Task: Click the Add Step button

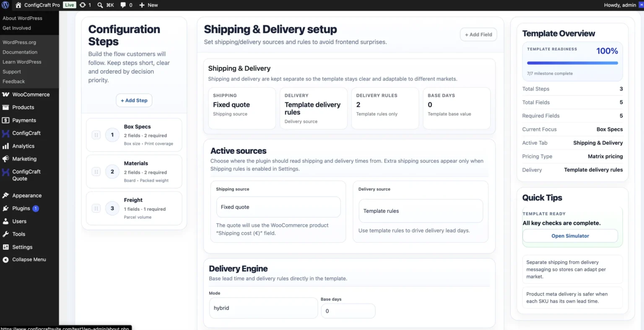Action: coord(134,100)
